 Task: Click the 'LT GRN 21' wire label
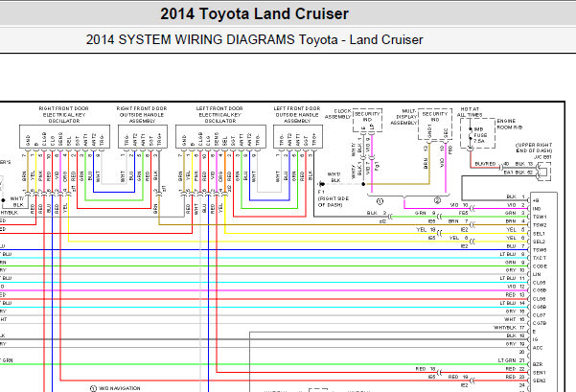[512, 360]
